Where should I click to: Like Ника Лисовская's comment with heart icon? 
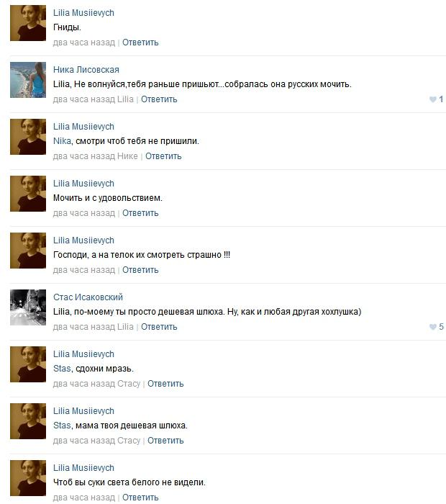[433, 99]
